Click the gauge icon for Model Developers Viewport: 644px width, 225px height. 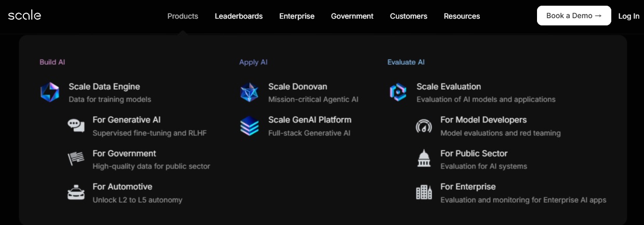424,126
